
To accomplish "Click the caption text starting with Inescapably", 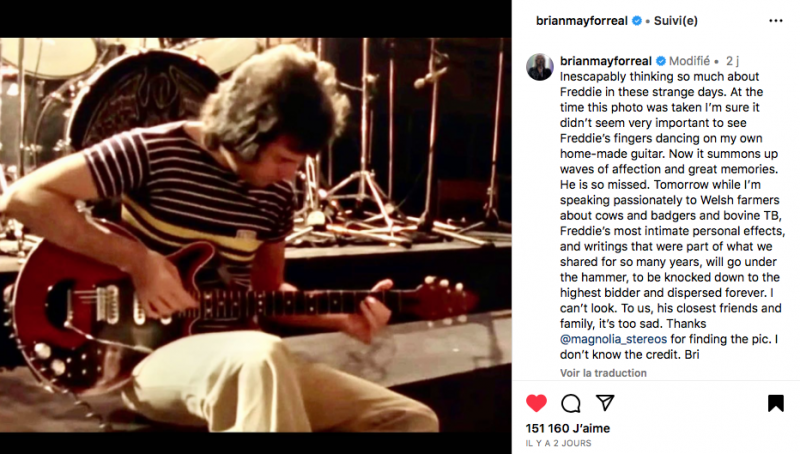I will 672,215.
